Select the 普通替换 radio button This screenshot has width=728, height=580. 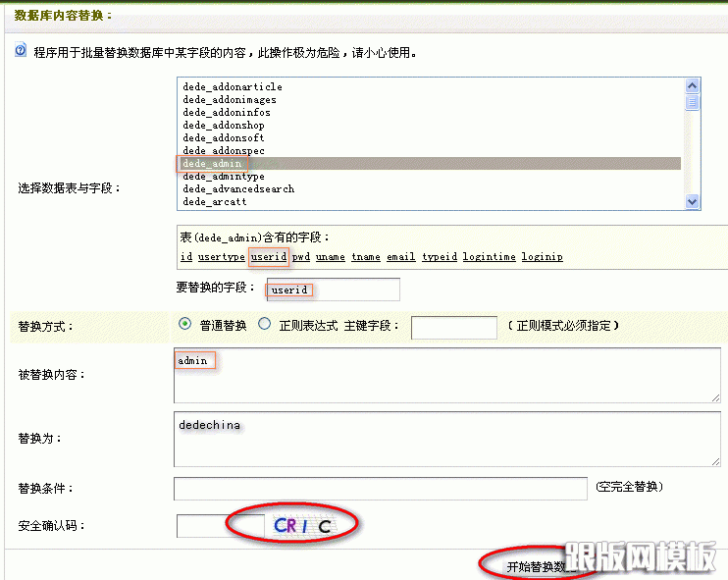tap(184, 325)
